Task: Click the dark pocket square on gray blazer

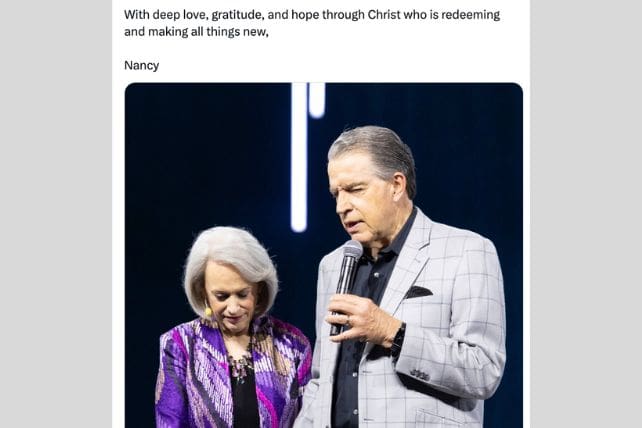Action: pos(417,292)
